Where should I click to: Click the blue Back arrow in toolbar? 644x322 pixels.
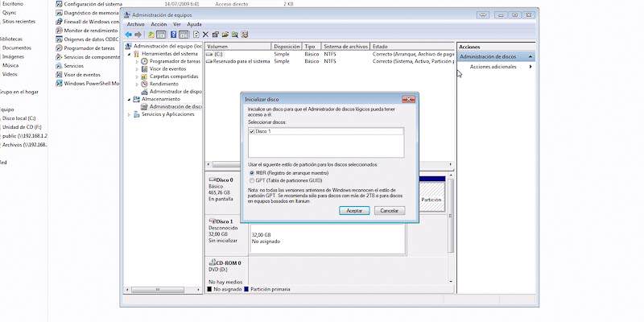[x=129, y=35]
